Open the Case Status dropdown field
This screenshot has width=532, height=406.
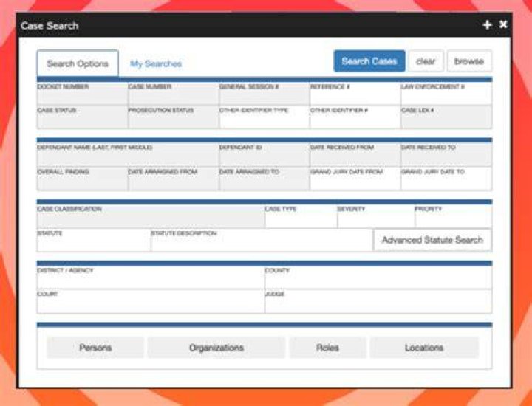(x=83, y=117)
